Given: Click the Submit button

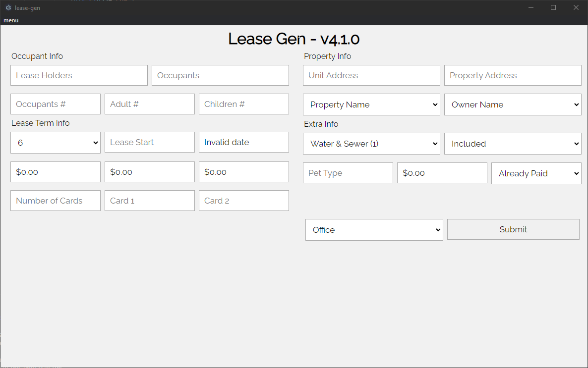Looking at the screenshot, I should (513, 229).
